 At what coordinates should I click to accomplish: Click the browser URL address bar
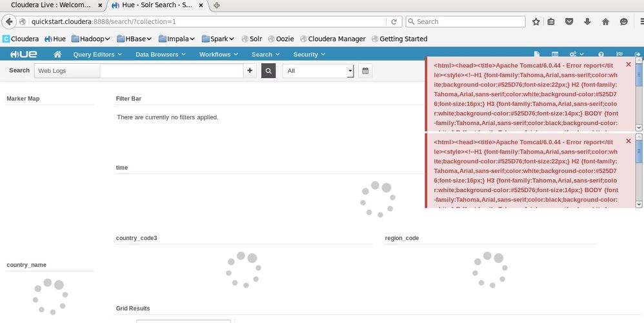[207, 22]
